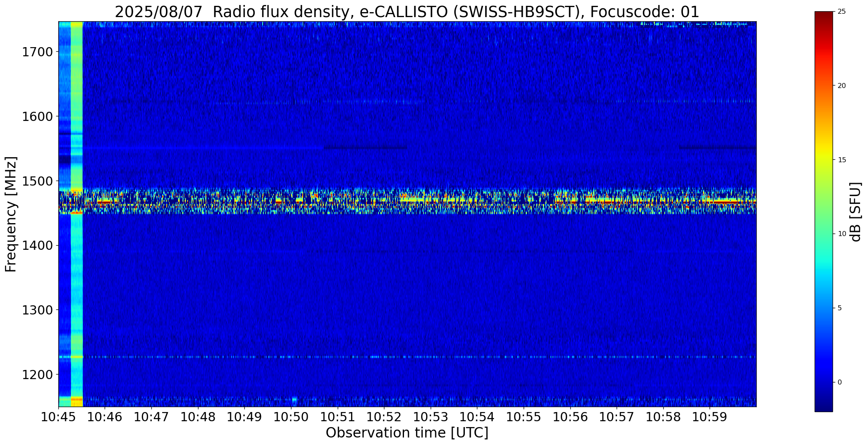Click the plot title showing 2025/08/07 e-CALLISTO
Image resolution: width=868 pixels, height=445 pixels.
point(407,12)
